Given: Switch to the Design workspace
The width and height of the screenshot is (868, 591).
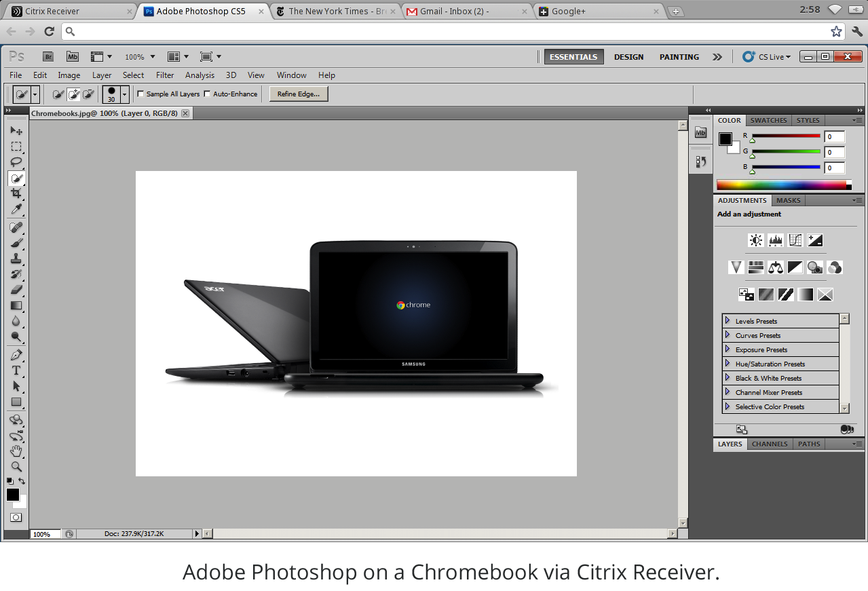Looking at the screenshot, I should pos(628,57).
